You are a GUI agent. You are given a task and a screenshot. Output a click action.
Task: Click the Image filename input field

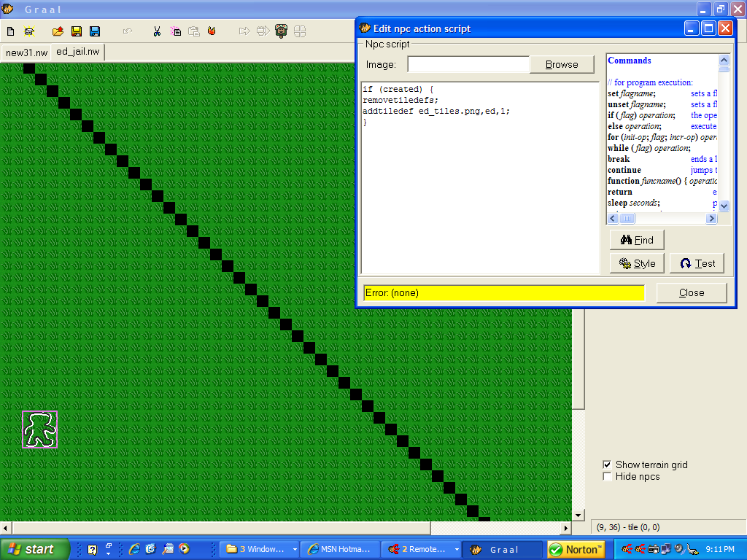[468, 64]
